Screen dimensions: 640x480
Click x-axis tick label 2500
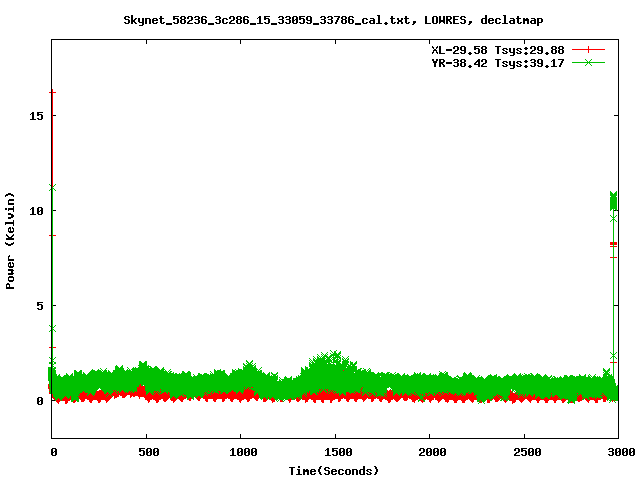[x=527, y=452]
